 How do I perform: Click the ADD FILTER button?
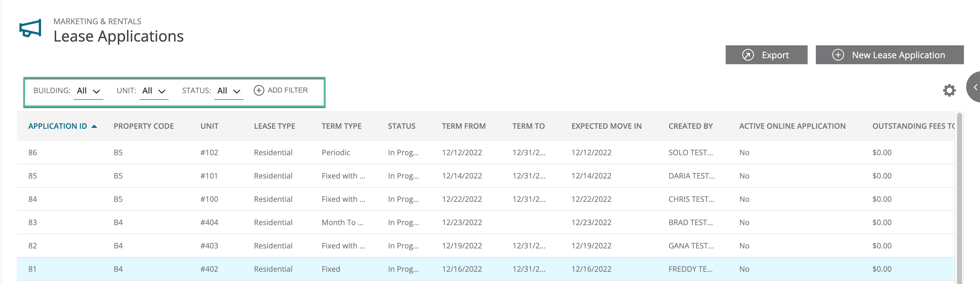pos(281,90)
